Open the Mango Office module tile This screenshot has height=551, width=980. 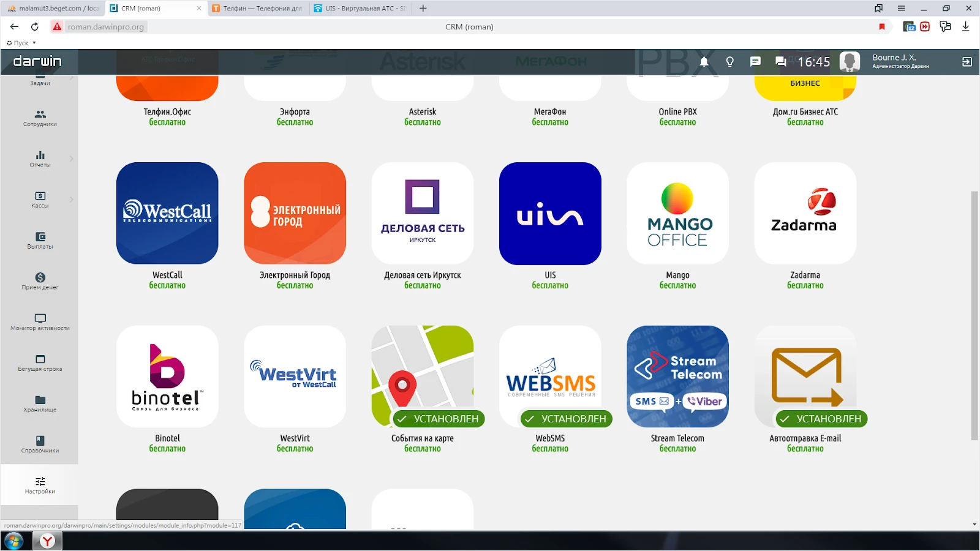677,213
